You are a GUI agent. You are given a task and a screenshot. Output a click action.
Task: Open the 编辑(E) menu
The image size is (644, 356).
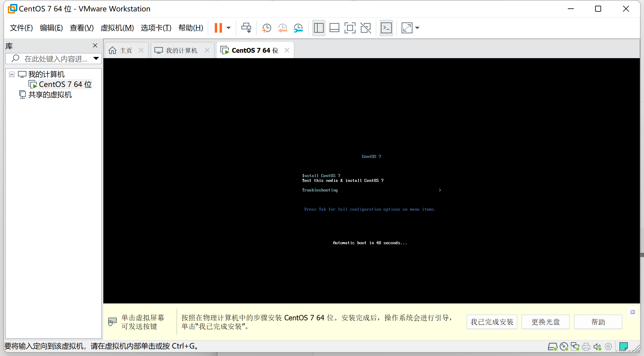[x=51, y=28]
